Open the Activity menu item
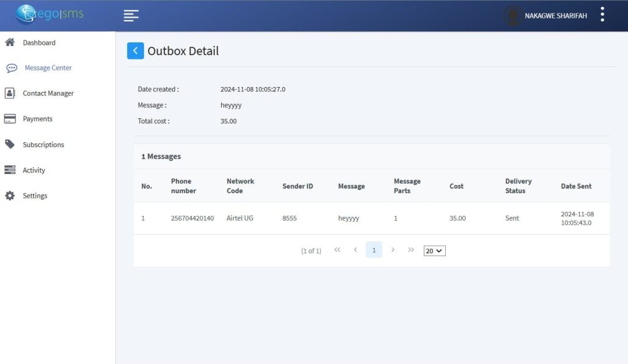Screen dimensions: 628x364 point(34,170)
